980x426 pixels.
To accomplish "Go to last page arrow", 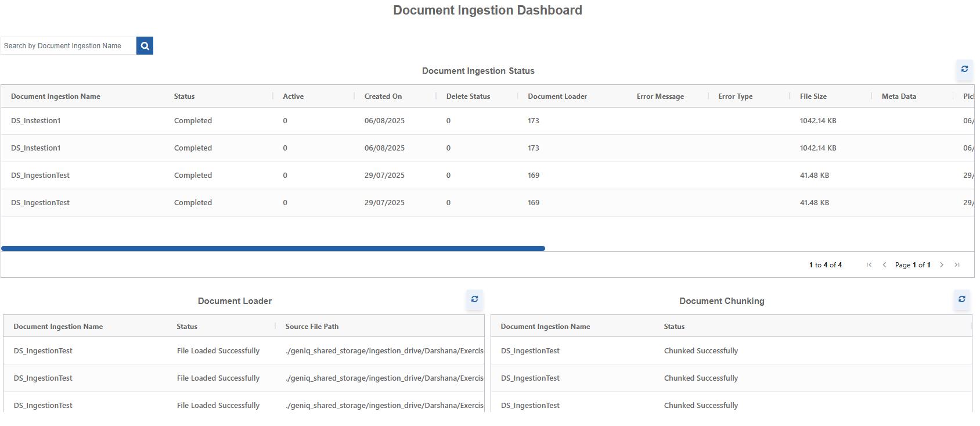I will coord(957,265).
